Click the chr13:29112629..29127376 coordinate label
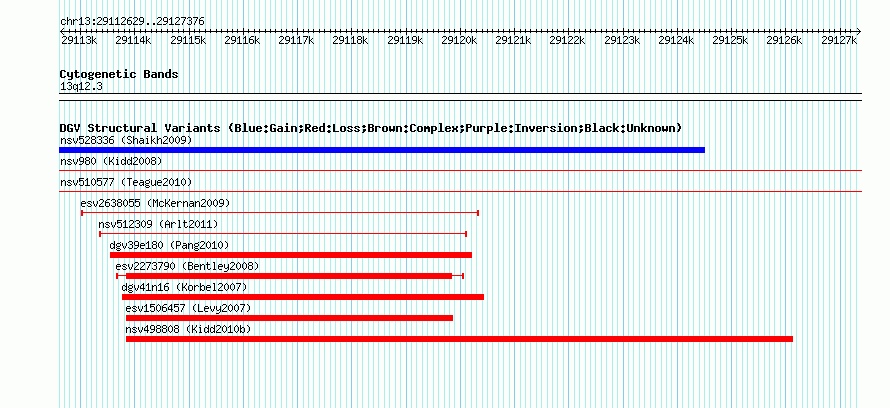The height and width of the screenshot is (408, 890). [x=132, y=21]
